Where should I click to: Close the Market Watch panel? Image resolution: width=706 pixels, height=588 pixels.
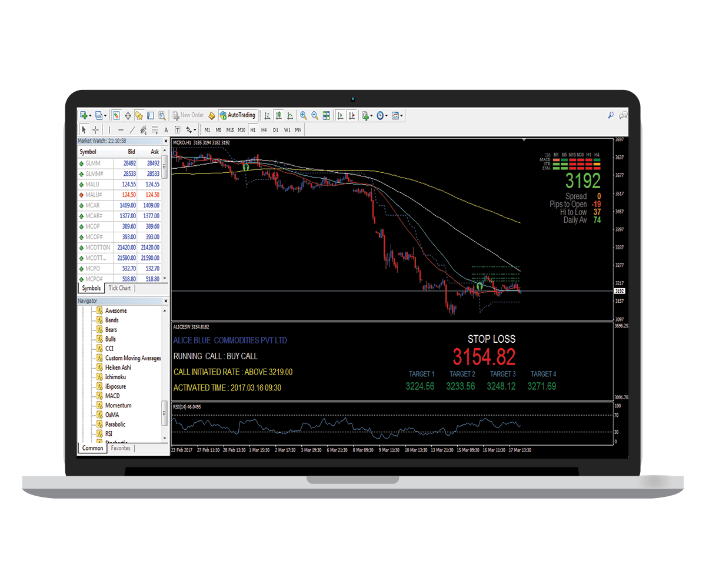(x=165, y=141)
